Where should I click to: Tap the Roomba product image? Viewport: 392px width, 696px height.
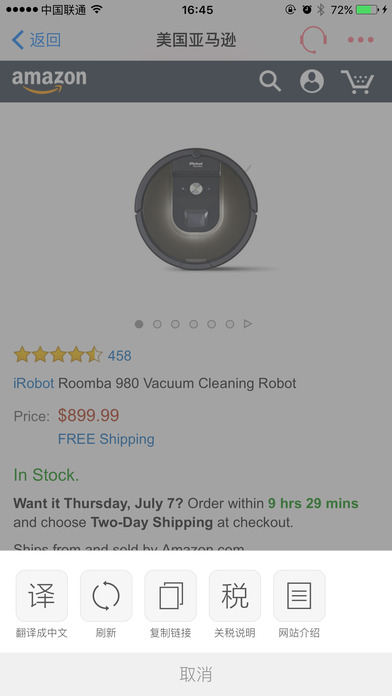[196, 209]
